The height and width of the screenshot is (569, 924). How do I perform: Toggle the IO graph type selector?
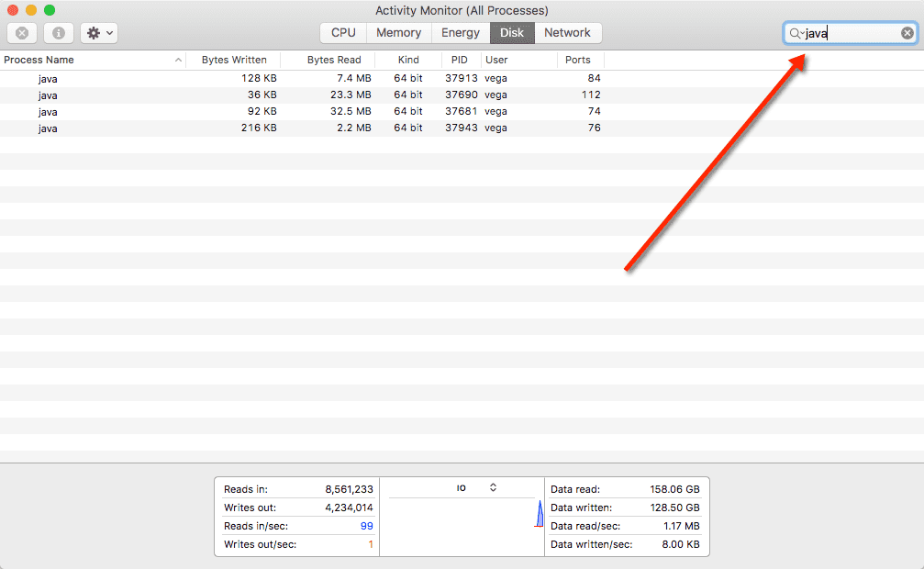[493, 487]
